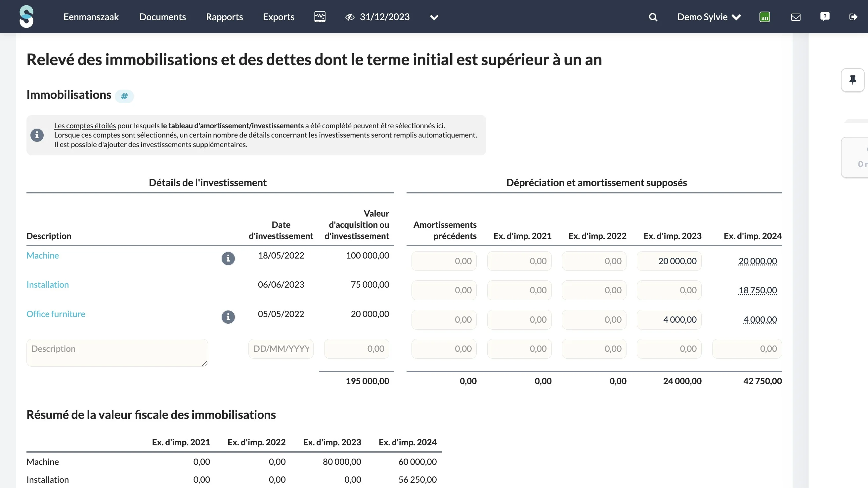
Task: Click the 'Résumé de la valeur fiscale' heading
Action: click(x=151, y=415)
